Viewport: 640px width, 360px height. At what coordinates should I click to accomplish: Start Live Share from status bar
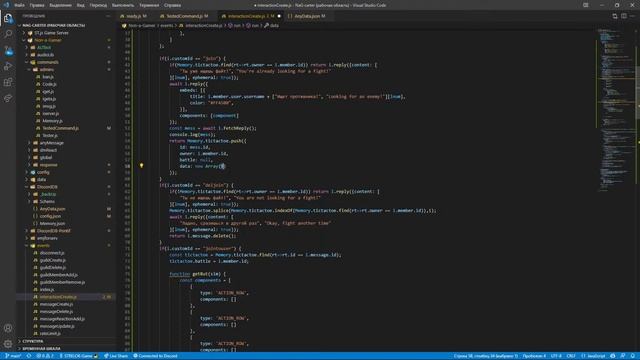116,356
